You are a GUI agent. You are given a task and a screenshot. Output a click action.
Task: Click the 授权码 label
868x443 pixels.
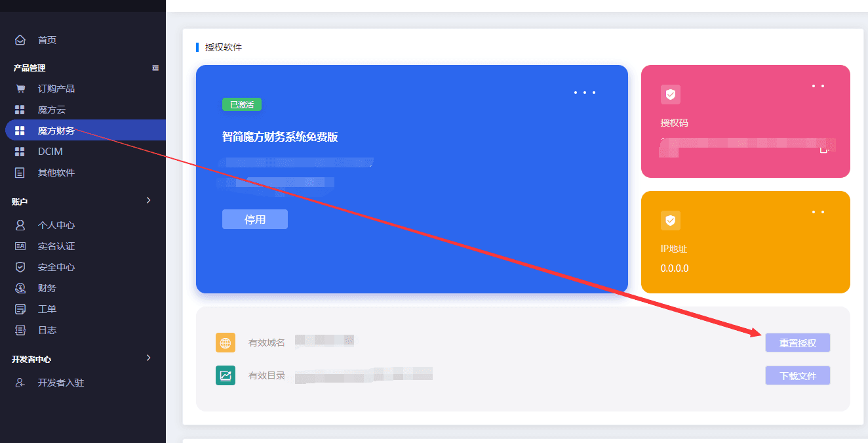coord(675,123)
